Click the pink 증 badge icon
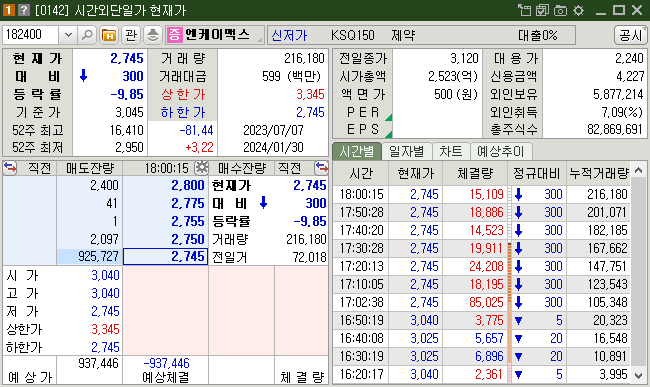 175,35
